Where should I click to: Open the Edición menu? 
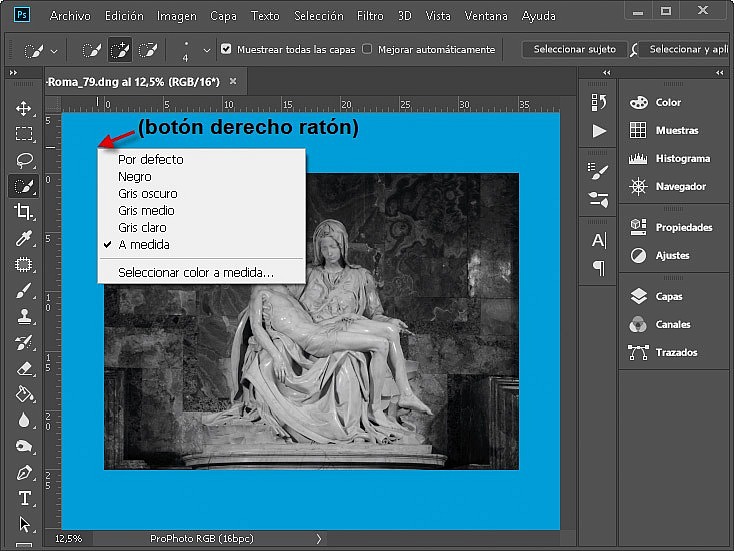[x=124, y=16]
